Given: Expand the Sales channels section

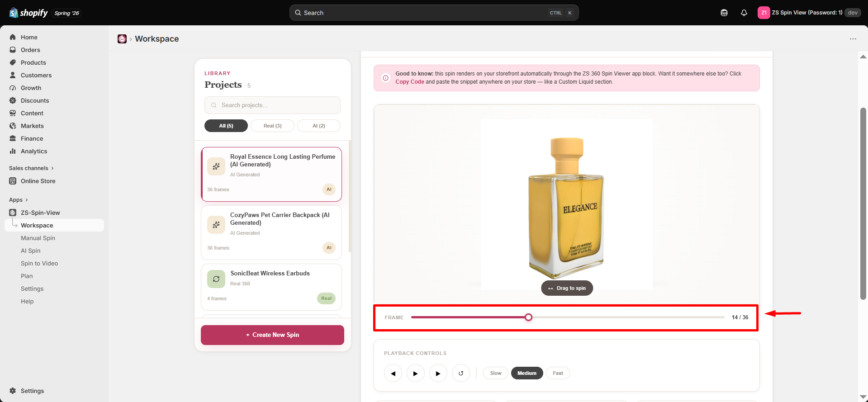Looking at the screenshot, I should [x=31, y=168].
